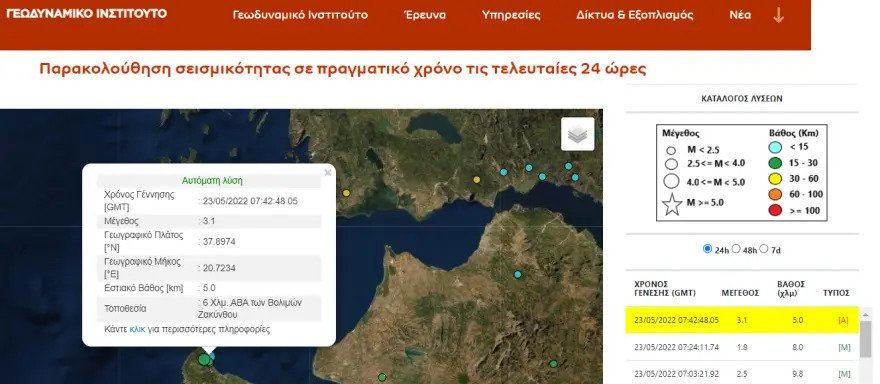Choose the 7d time range option

[764, 249]
